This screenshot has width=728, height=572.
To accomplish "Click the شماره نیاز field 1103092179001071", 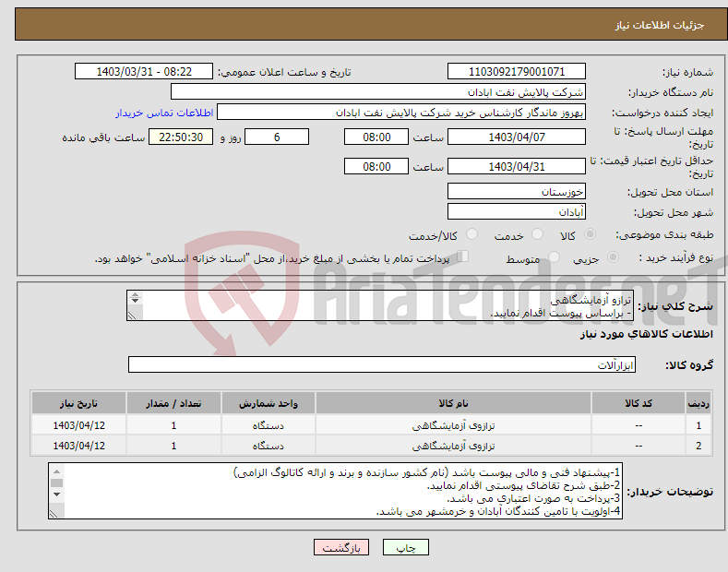I will (517, 72).
